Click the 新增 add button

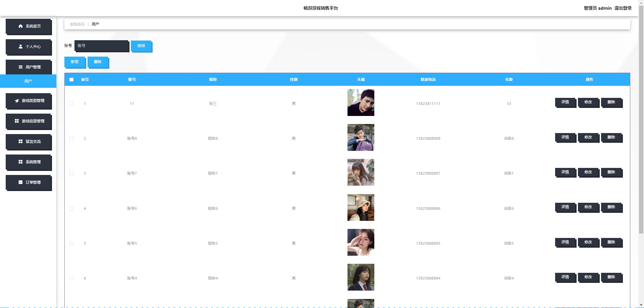[x=75, y=62]
